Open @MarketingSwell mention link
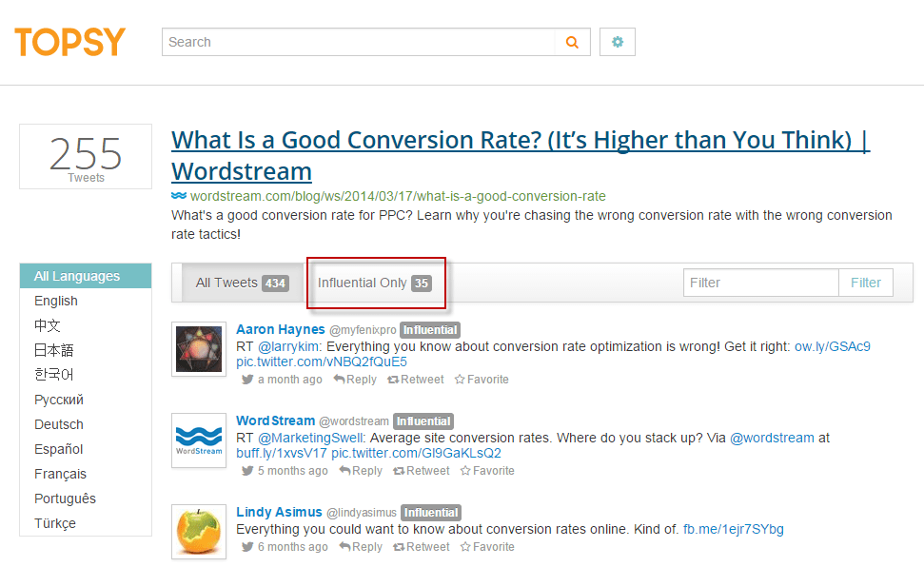 [311, 438]
